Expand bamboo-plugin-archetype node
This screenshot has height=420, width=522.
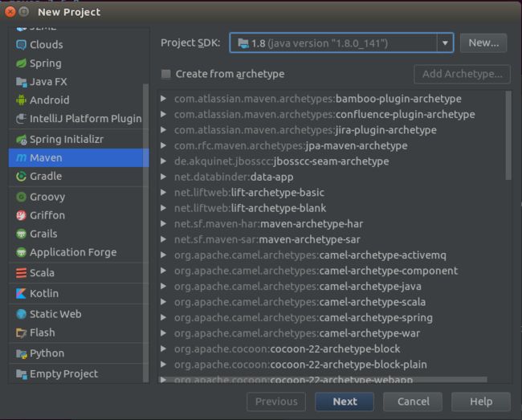(x=163, y=99)
